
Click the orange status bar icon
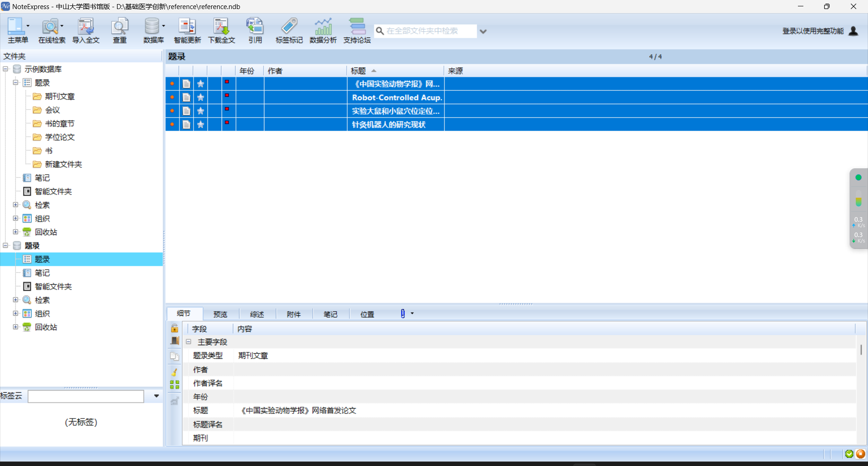860,454
